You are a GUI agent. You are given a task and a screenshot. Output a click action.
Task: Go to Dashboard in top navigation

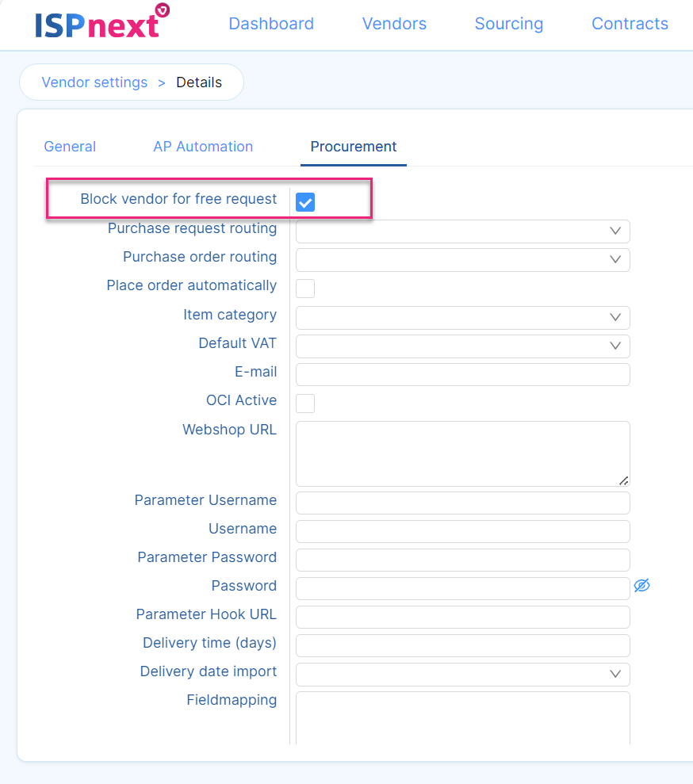point(271,24)
